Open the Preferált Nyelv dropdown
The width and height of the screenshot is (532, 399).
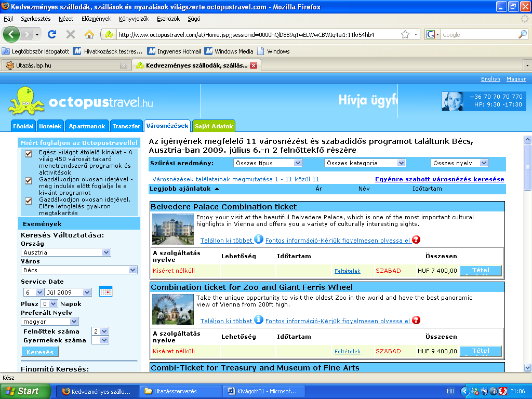pos(50,321)
